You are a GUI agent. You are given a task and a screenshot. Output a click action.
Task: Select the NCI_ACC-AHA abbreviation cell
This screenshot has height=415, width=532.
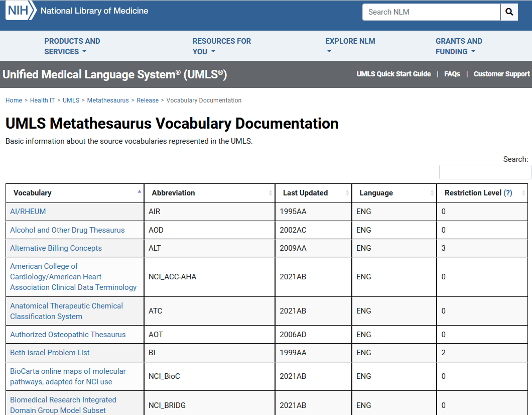(209, 277)
